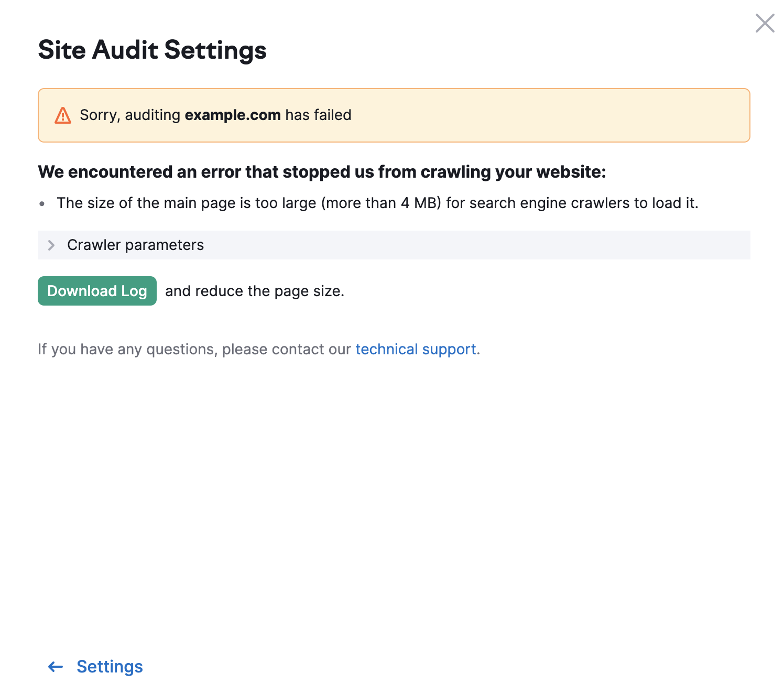The width and height of the screenshot is (784, 695).
Task: Click the yellow error banner
Action: (393, 115)
